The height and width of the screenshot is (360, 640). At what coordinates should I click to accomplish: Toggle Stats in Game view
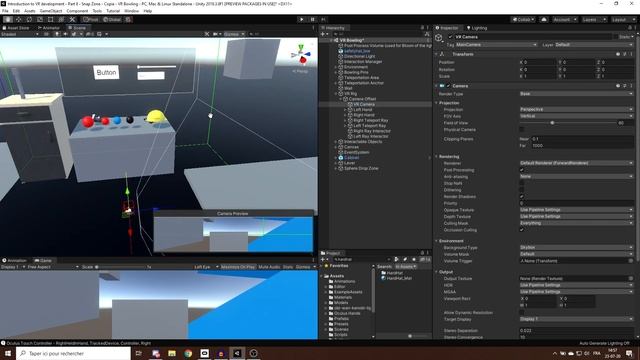click(288, 267)
